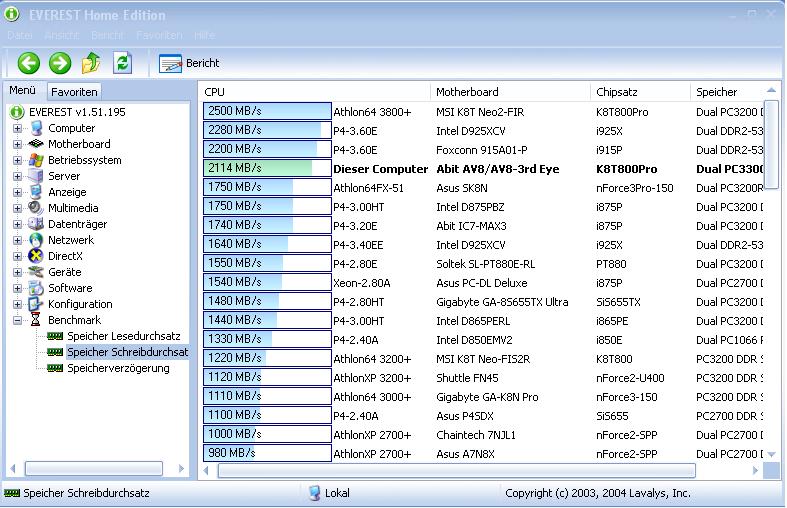Open the Ansicht menu

tap(62, 35)
